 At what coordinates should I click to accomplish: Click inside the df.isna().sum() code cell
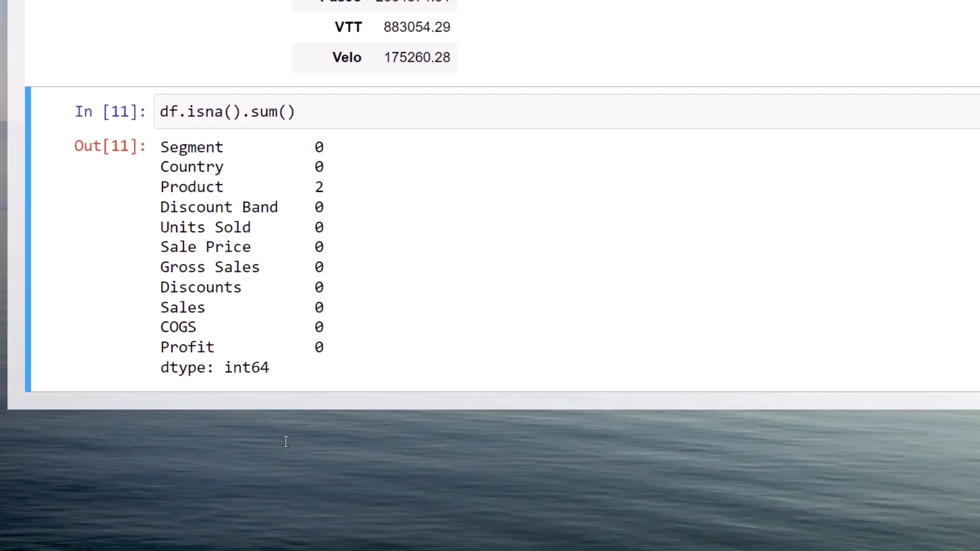pyautogui.click(x=227, y=111)
